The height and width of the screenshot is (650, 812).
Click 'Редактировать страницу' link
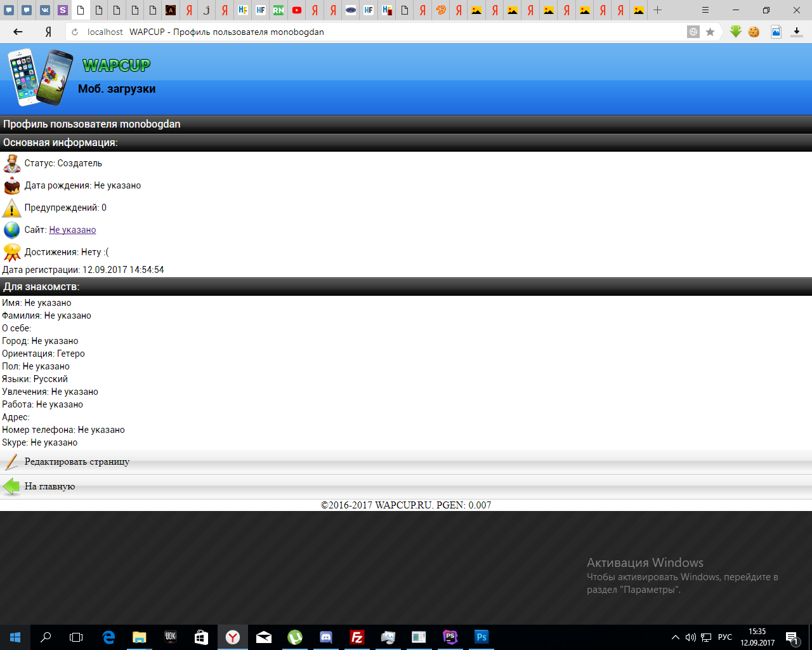tap(77, 461)
